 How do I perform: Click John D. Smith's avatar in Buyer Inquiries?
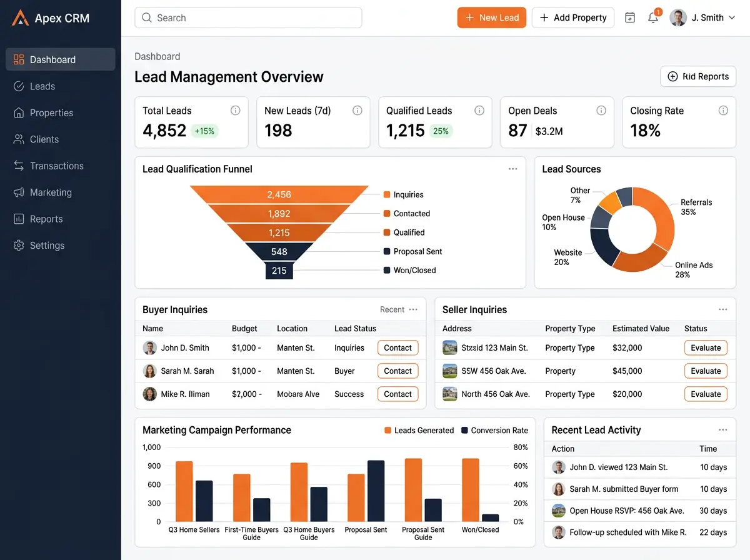[x=150, y=348]
